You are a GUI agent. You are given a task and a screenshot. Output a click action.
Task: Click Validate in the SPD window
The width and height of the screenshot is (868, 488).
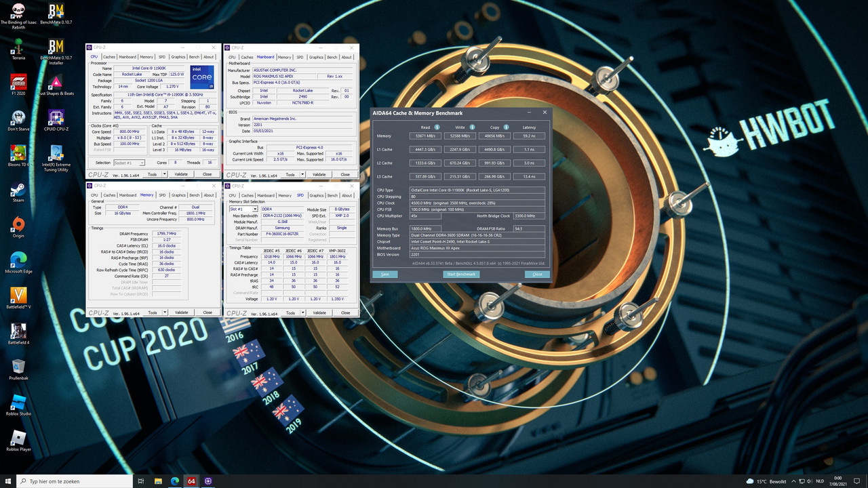pos(319,312)
